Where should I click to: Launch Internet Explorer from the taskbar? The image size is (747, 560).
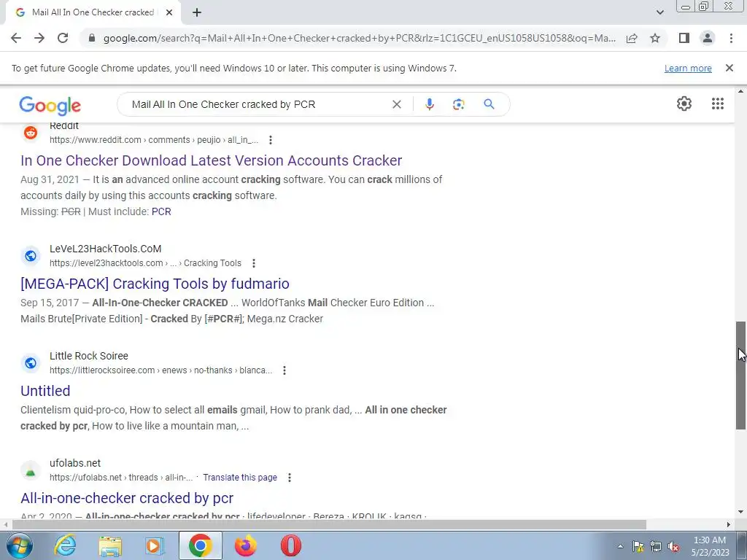[65, 545]
